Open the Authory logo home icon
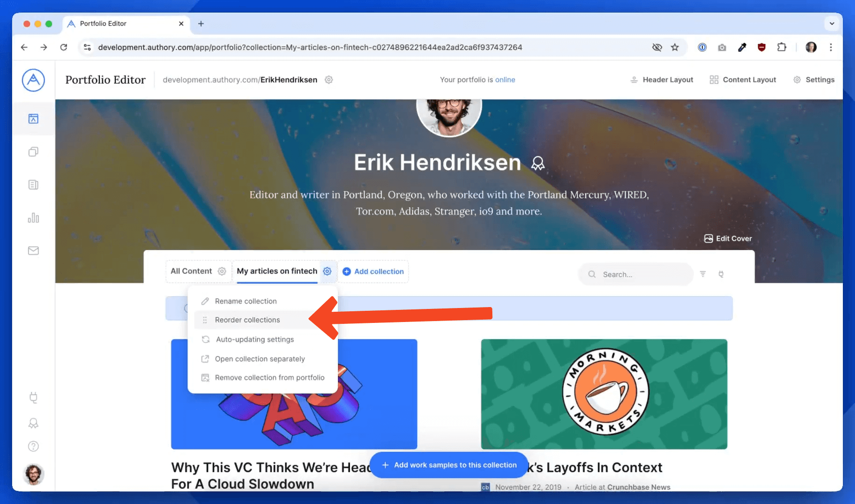The image size is (855, 504). [x=33, y=80]
